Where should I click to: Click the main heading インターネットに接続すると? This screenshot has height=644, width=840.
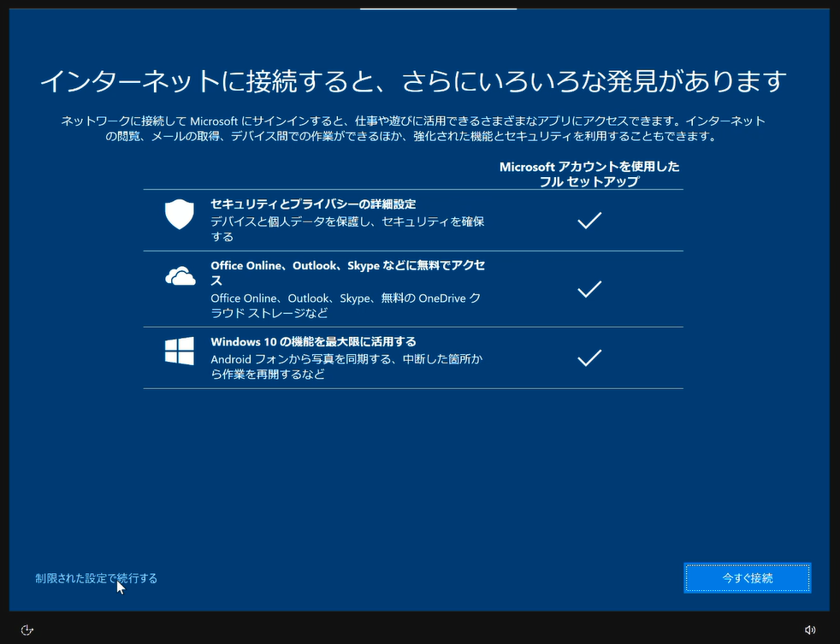click(413, 81)
